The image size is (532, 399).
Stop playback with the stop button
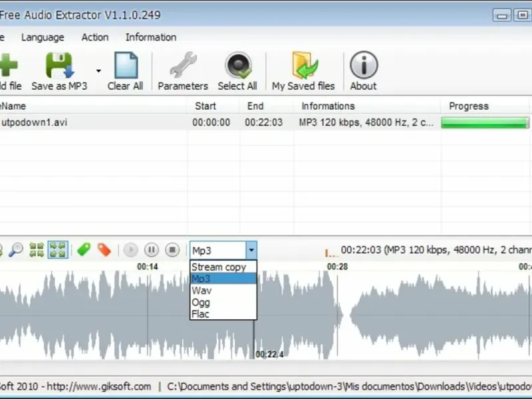172,250
